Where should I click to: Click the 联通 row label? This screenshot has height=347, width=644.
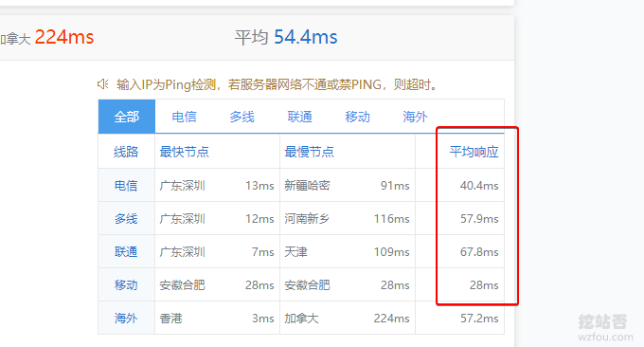pyautogui.click(x=126, y=251)
